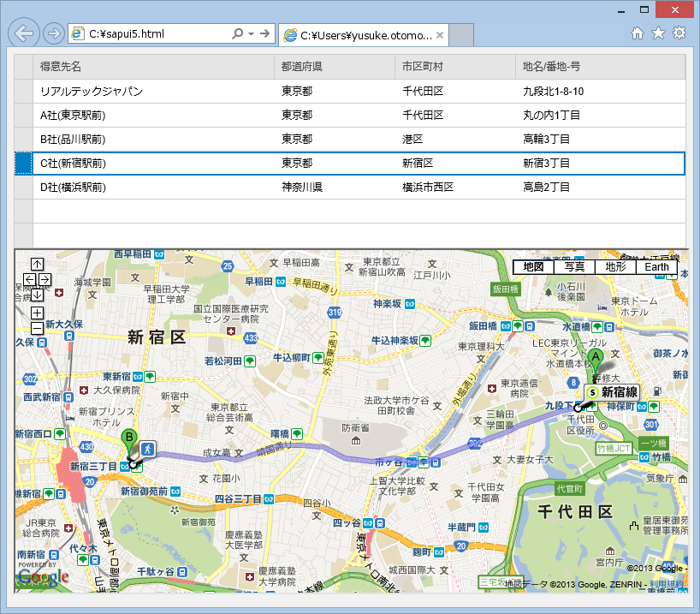This screenshot has height=614, width=700.
Task: Click the 高島2丁目 address cell
Action: tap(601, 188)
